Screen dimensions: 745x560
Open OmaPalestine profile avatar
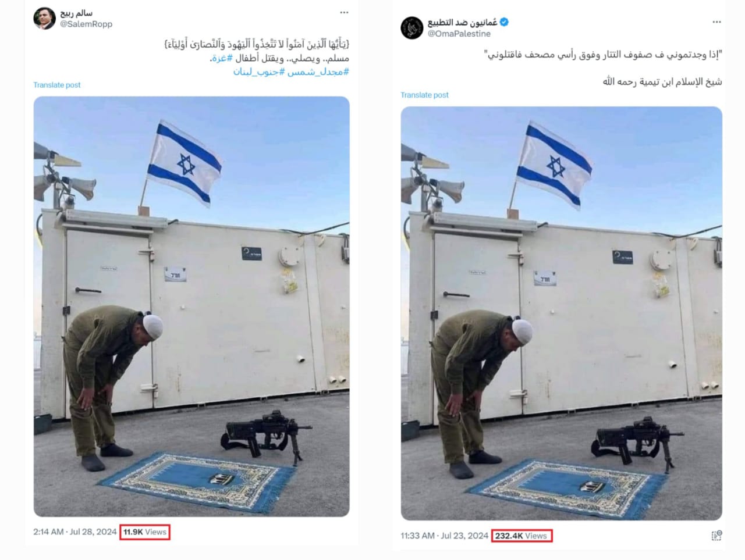pos(411,28)
